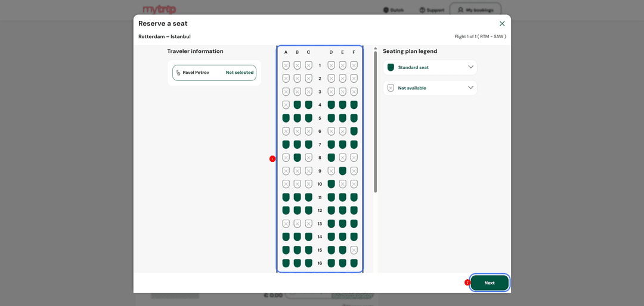This screenshot has height=306, width=644.
Task: Open the Dutch language selector
Action: pos(394,10)
